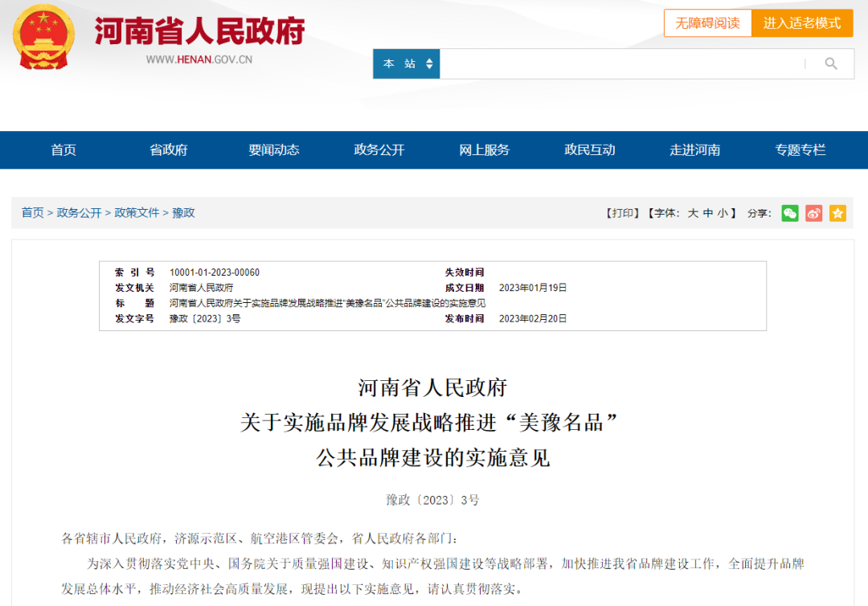The width and height of the screenshot is (868, 606).
Task: Click the yellow star favorite share icon
Action: [x=837, y=213]
